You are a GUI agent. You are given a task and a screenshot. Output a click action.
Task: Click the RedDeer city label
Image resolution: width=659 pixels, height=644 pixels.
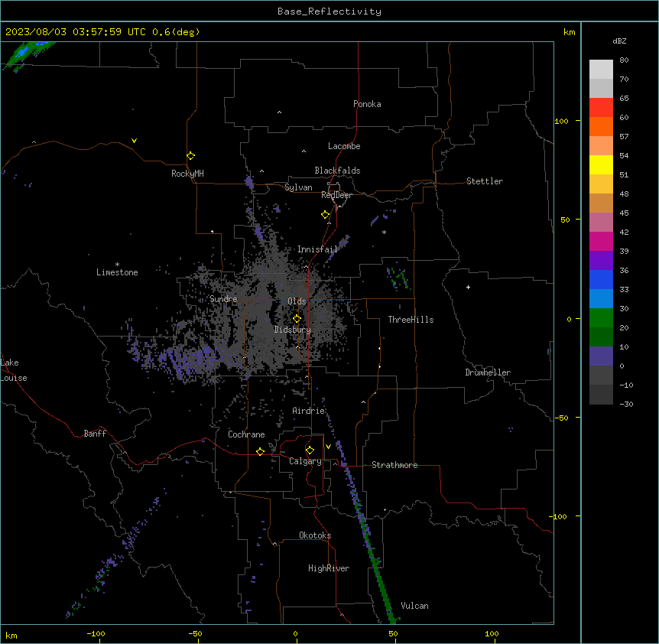coord(336,195)
